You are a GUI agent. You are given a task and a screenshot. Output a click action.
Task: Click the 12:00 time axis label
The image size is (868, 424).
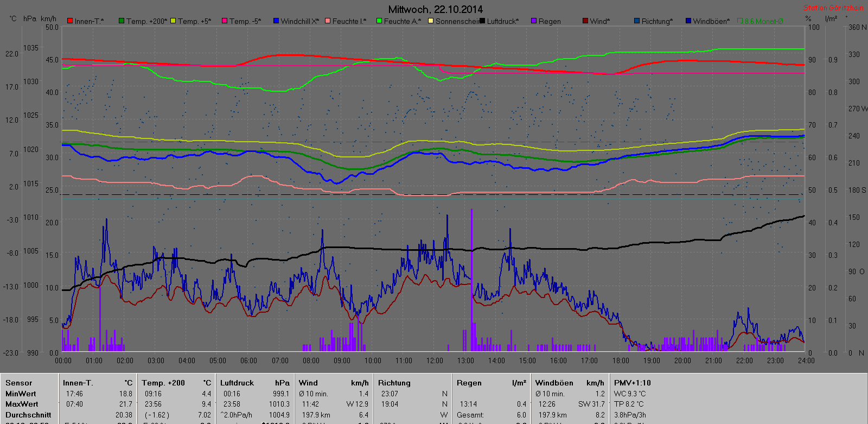[435, 360]
